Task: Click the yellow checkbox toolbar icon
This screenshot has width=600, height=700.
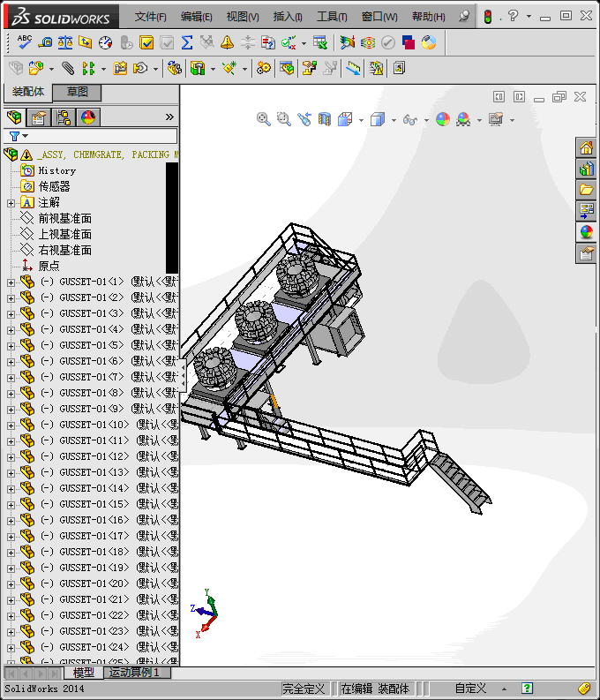Action: (146, 42)
